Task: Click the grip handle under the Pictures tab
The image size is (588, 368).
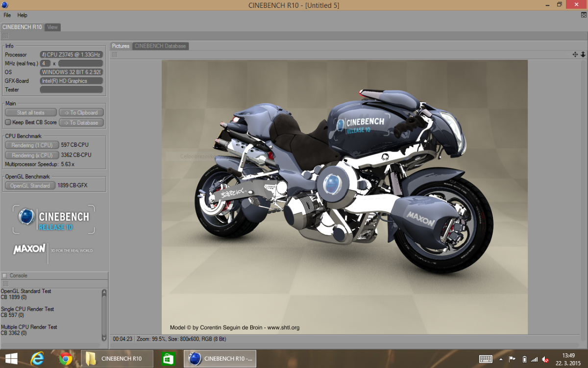Action: pos(114,54)
